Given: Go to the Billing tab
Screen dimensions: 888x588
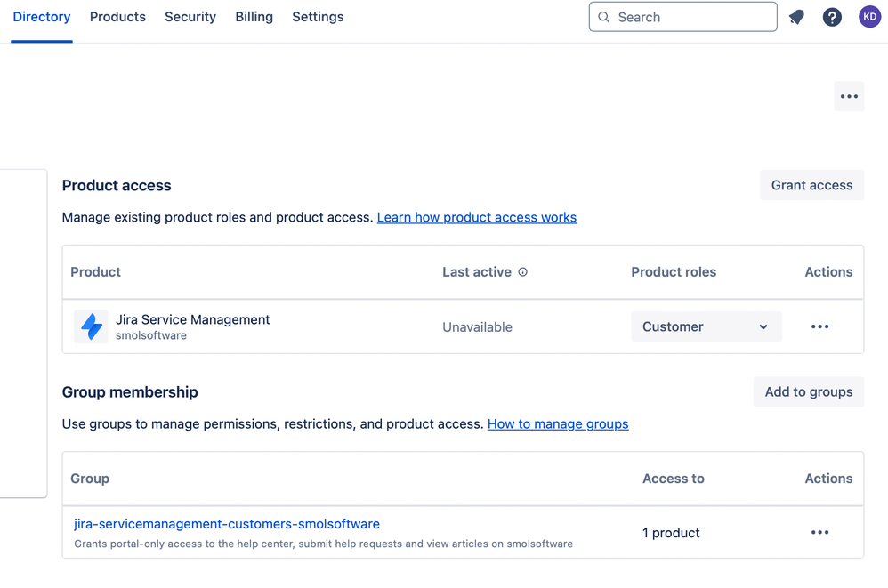Looking at the screenshot, I should (x=254, y=17).
